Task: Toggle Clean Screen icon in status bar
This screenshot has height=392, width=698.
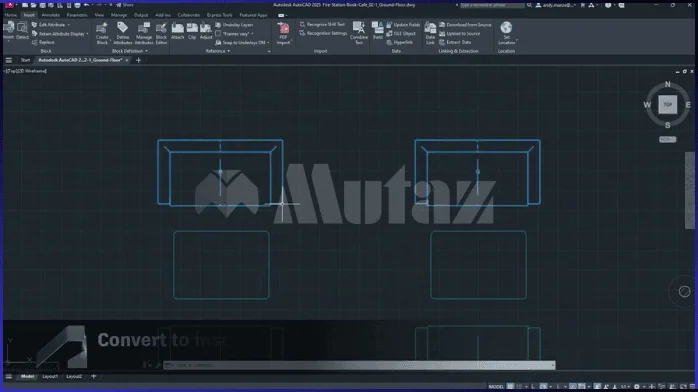Action: pyautogui.click(x=683, y=387)
